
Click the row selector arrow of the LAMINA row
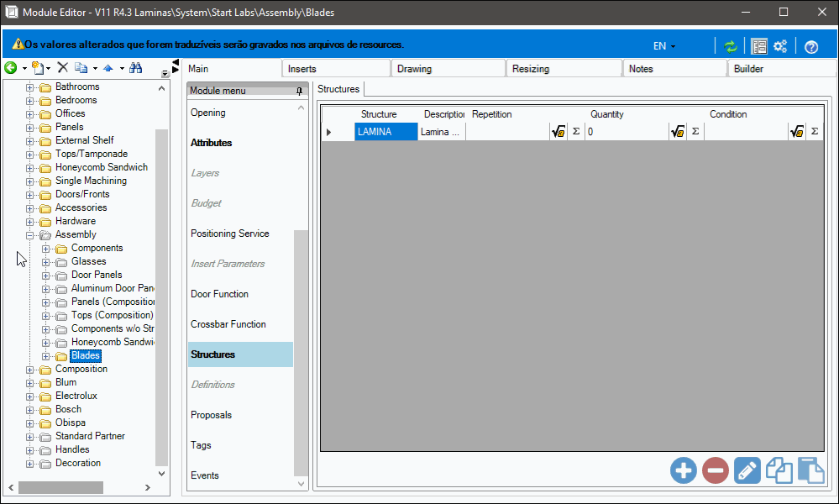328,132
